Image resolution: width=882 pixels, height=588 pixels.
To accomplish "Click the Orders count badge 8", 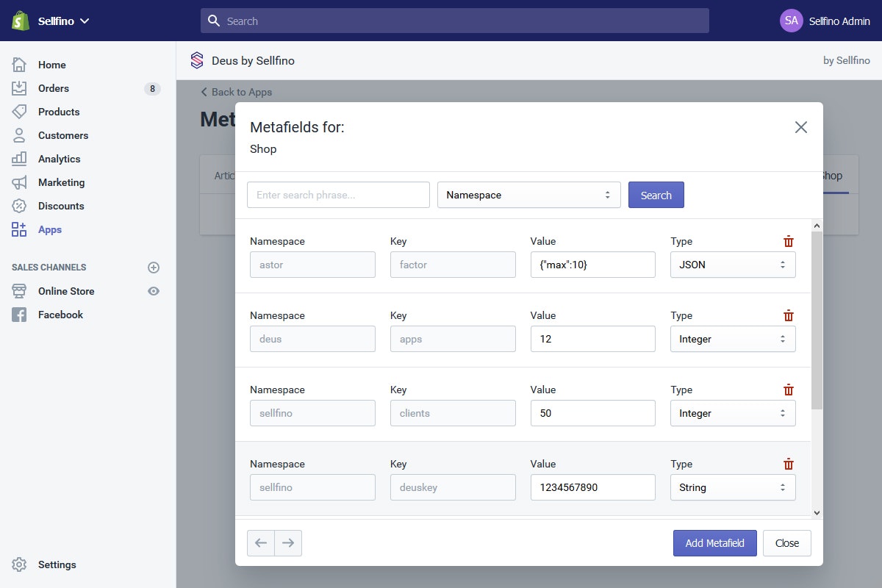I will point(152,89).
